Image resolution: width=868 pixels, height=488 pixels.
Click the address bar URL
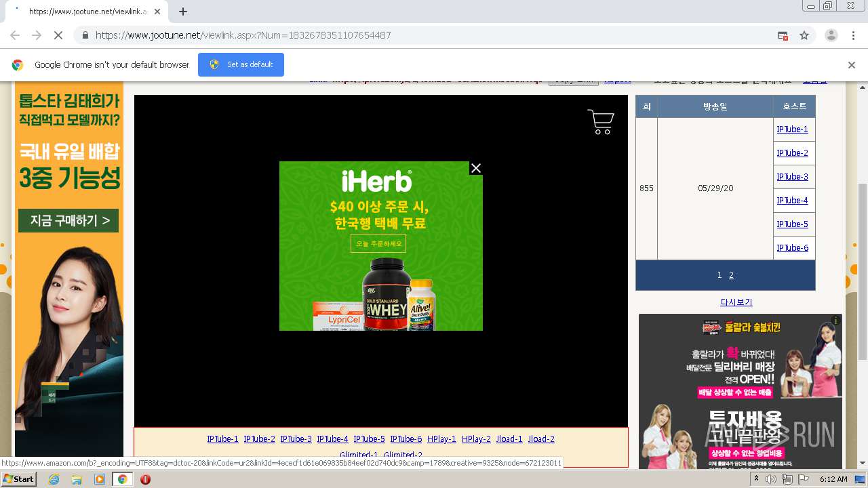click(x=243, y=35)
